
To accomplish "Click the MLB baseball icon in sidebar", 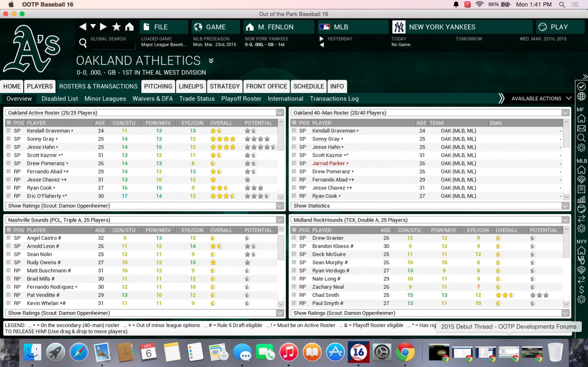I will click(x=581, y=209).
